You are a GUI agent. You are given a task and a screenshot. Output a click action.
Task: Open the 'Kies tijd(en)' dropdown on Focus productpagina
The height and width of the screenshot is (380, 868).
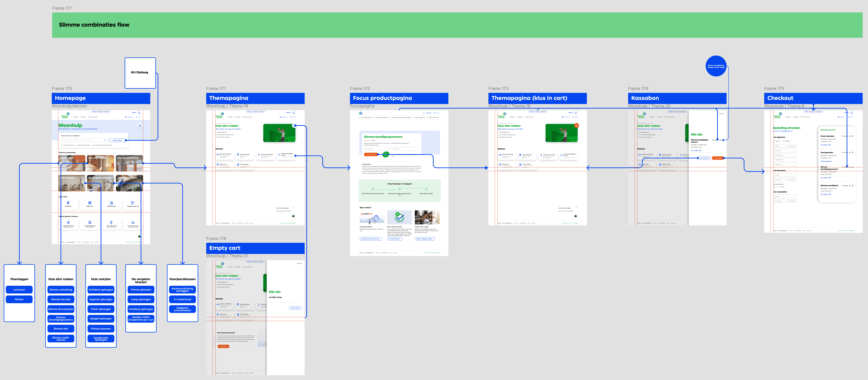point(405,149)
